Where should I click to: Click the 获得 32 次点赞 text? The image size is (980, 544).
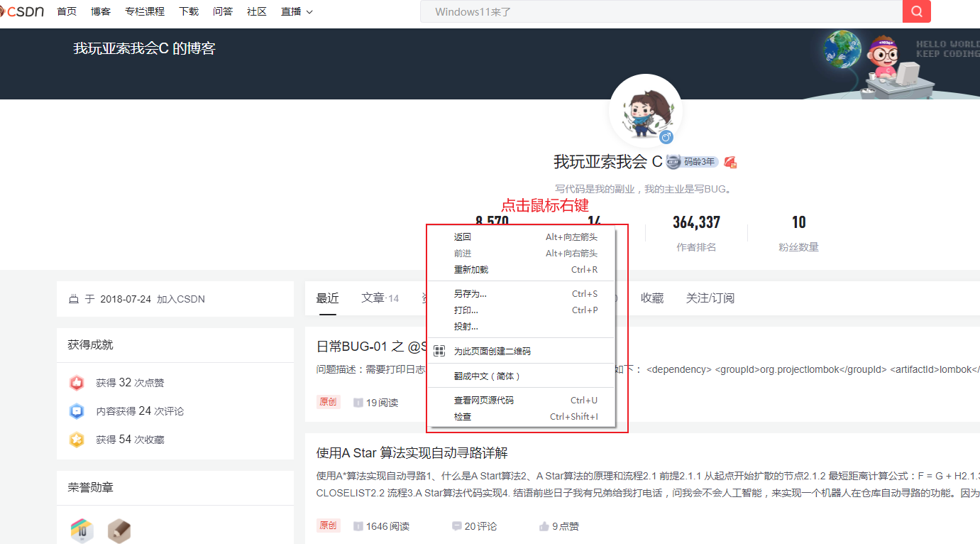pos(130,383)
